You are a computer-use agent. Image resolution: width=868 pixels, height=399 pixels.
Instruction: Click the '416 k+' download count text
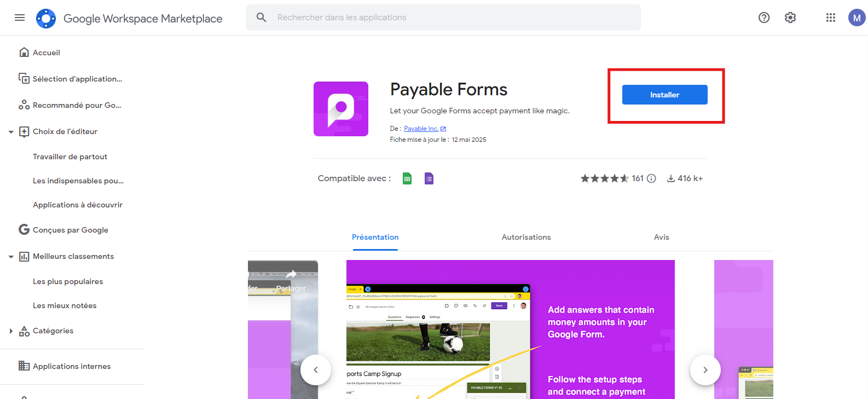690,178
